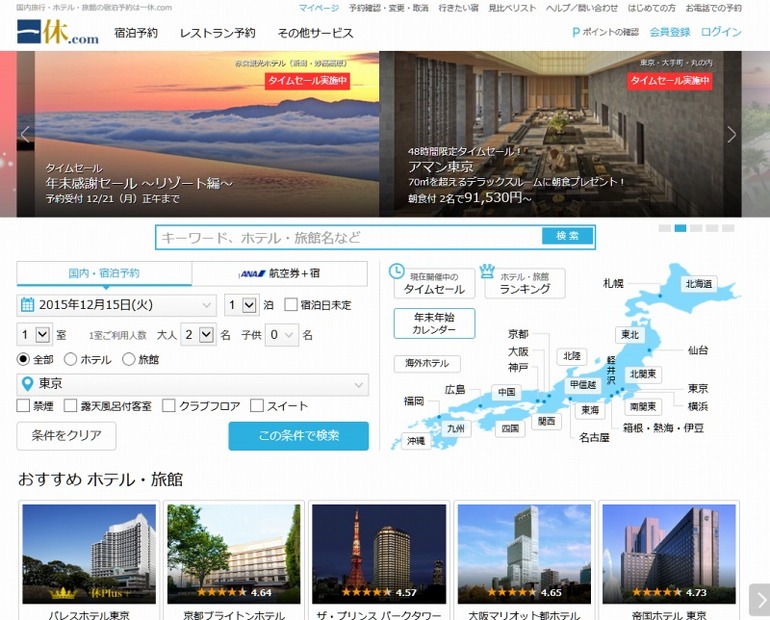Viewport: 770px width, 620px height.
Task: Select 東北 region on the map
Action: point(630,335)
